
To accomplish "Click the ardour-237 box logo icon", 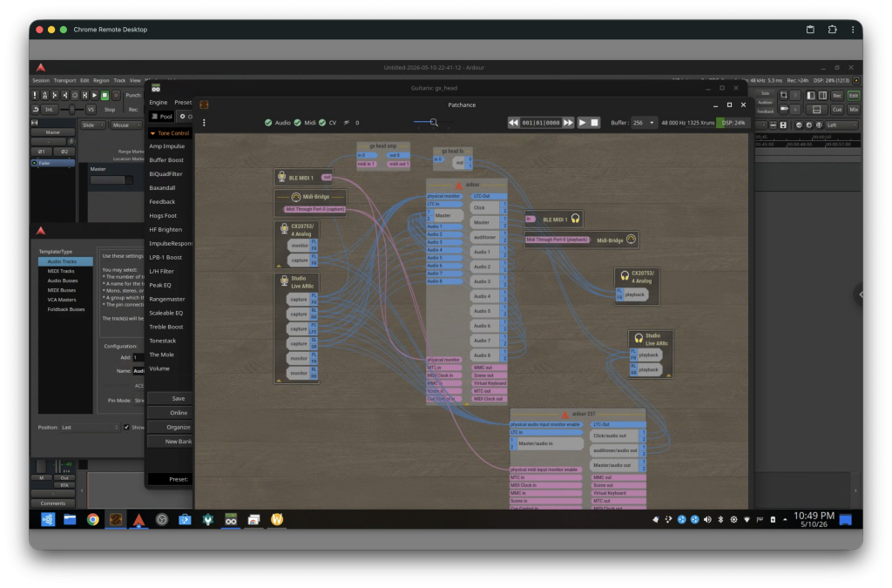I will 564,415.
